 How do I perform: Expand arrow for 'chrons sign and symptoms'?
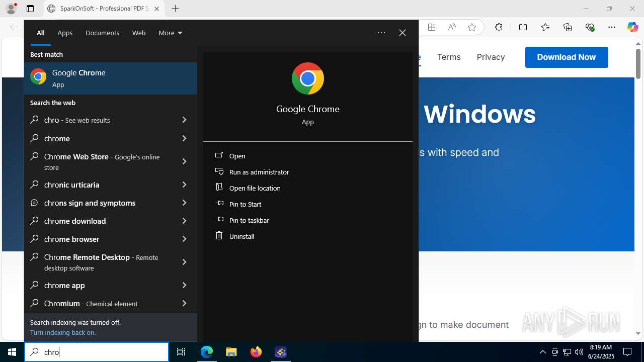click(184, 203)
